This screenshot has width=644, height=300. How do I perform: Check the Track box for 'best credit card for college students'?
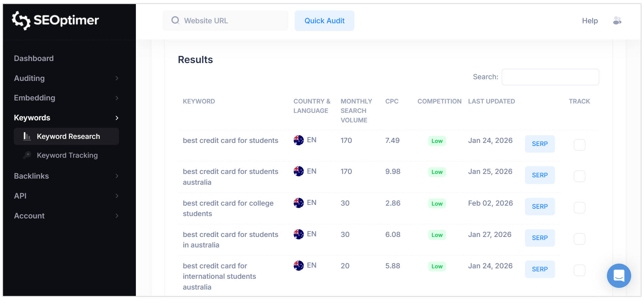click(580, 208)
